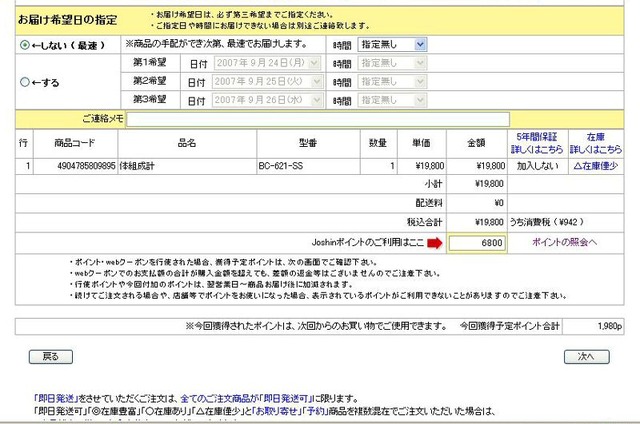The height and width of the screenshot is (424, 640).
Task: Open the enabled 時間 指定無し dropdown
Action: [392, 44]
